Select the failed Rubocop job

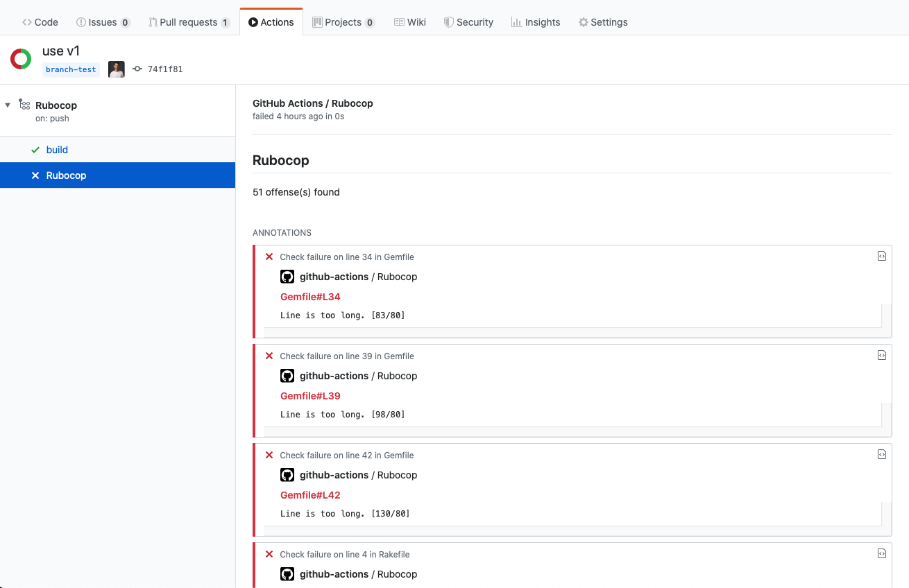pyautogui.click(x=117, y=175)
